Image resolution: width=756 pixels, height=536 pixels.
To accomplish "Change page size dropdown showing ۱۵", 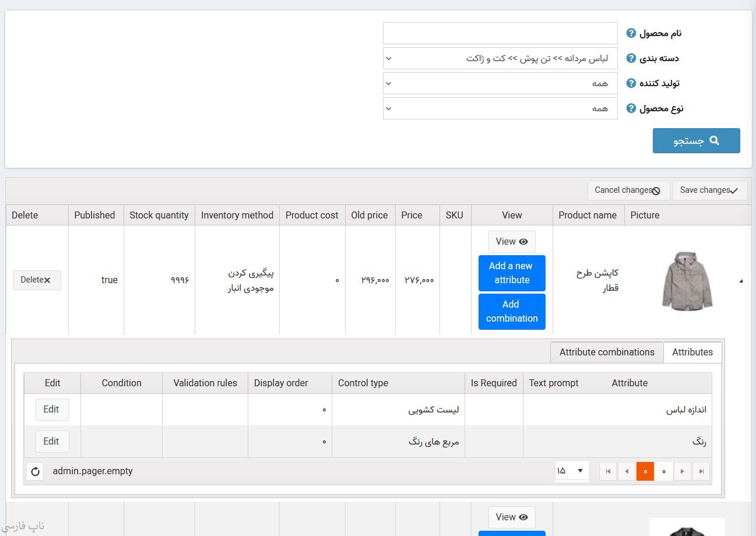I will click(x=572, y=471).
